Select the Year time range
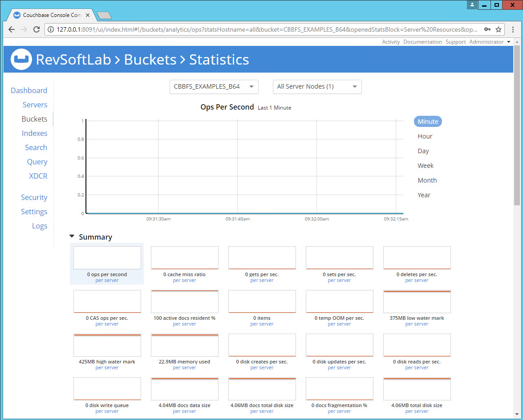 [424, 195]
